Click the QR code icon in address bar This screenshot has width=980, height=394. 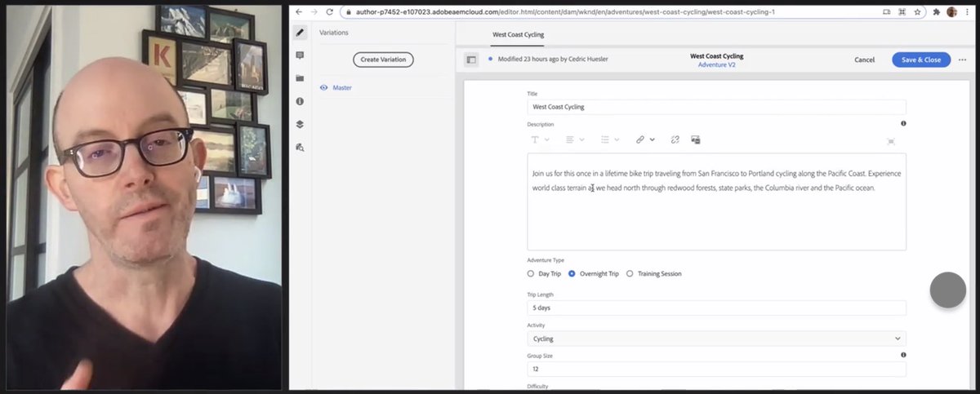[902, 12]
